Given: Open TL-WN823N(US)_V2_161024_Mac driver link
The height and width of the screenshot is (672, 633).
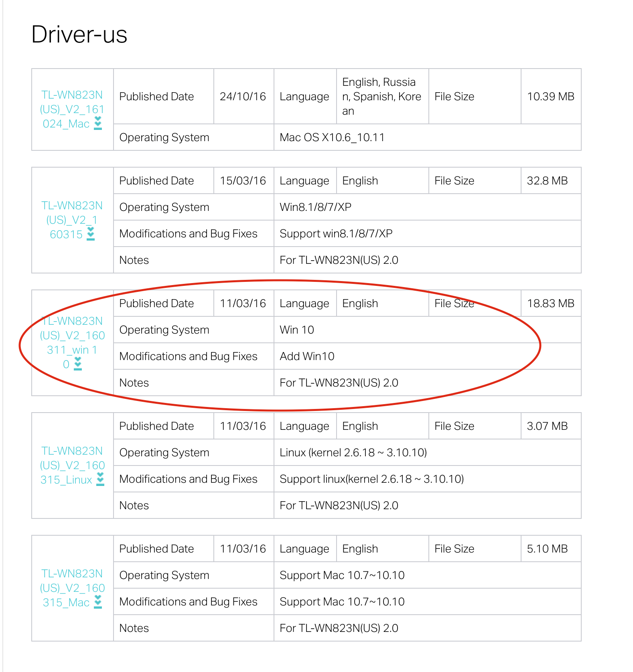Looking at the screenshot, I should click(72, 109).
